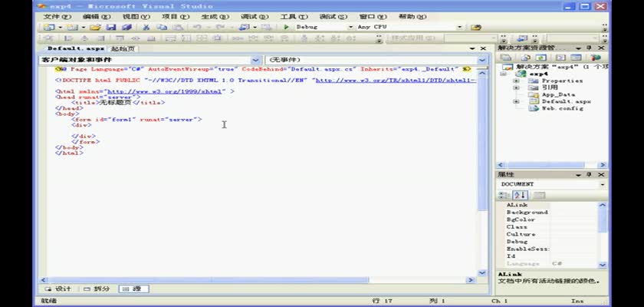The image size is (644, 307).
Task: Click the green Start Debugging play icon
Action: [286, 27]
